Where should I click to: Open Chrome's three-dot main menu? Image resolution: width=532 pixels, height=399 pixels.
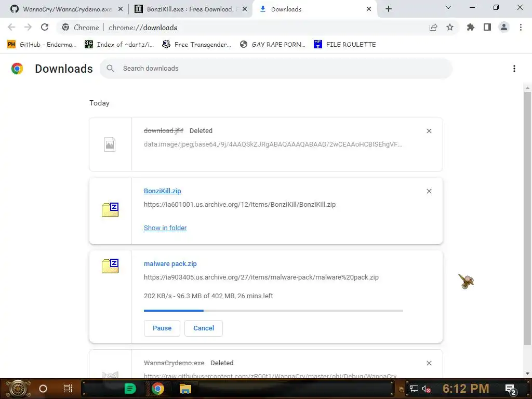point(521,28)
